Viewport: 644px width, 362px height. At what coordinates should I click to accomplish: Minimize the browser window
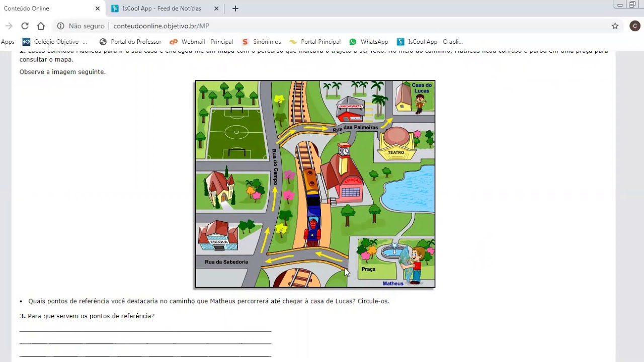pos(620,5)
